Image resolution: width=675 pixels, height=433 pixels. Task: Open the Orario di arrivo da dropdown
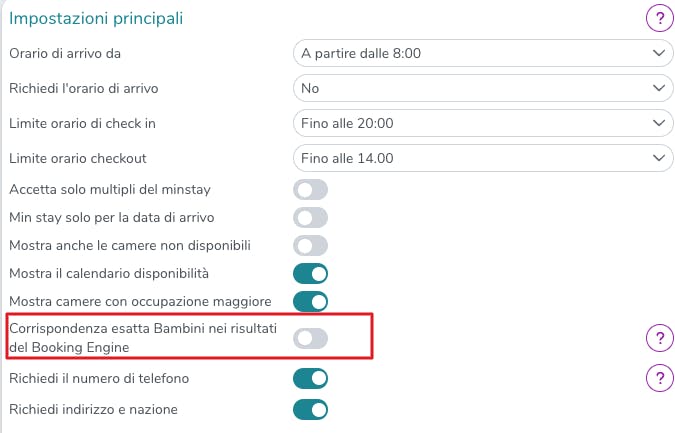pyautogui.click(x=483, y=53)
